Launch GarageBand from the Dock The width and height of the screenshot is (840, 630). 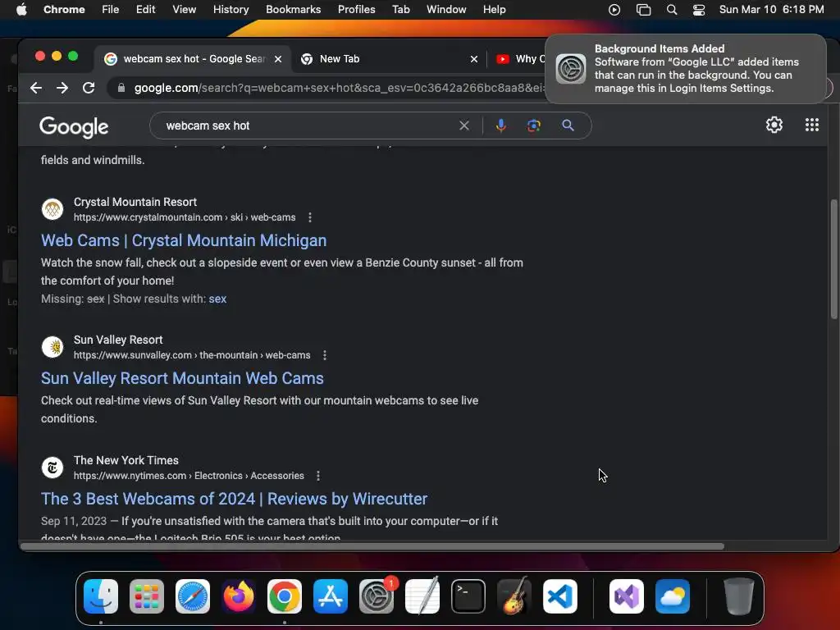click(514, 596)
